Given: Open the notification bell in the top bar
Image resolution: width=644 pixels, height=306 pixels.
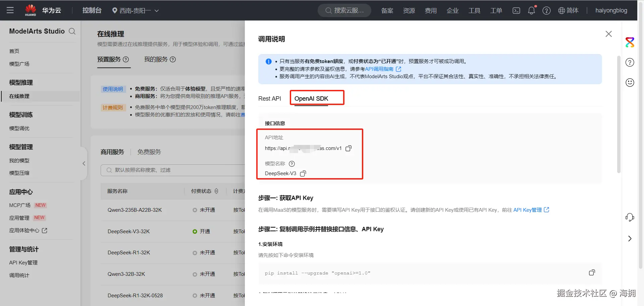Looking at the screenshot, I should tap(531, 10).
